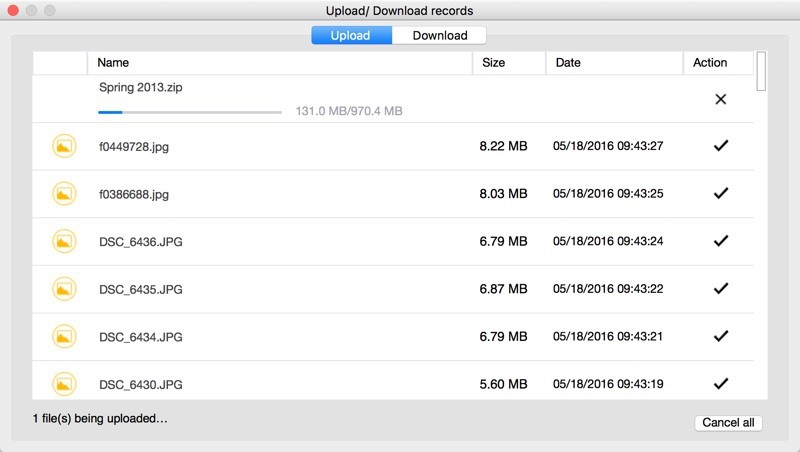Screen dimensions: 800x452
Task: Sort by the Date column header
Action: (614, 63)
